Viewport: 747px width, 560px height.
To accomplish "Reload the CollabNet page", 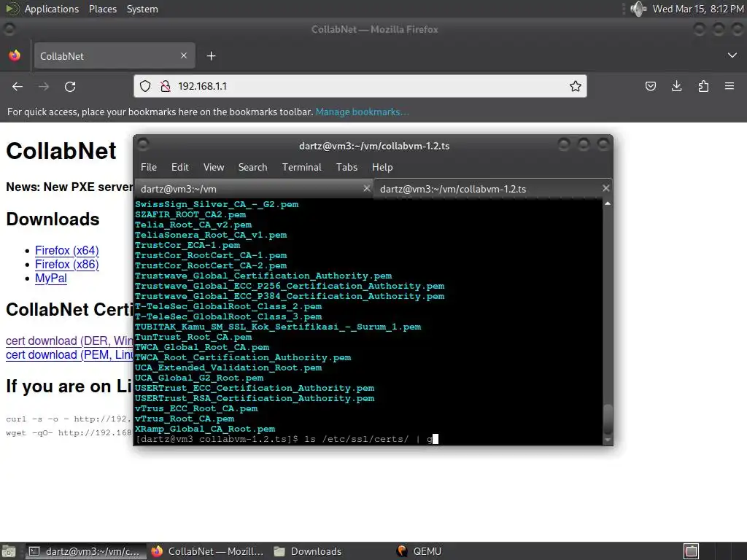I will (x=70, y=86).
